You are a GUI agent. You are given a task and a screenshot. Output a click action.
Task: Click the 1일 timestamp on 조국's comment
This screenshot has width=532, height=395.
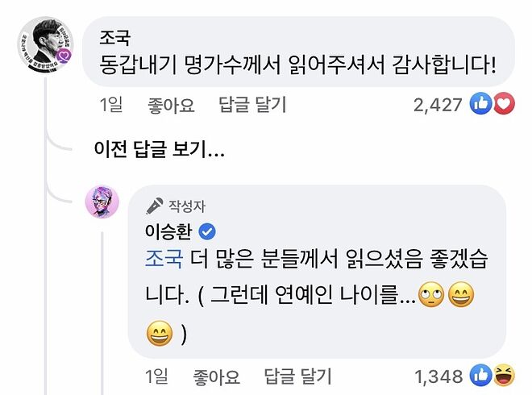click(x=113, y=105)
